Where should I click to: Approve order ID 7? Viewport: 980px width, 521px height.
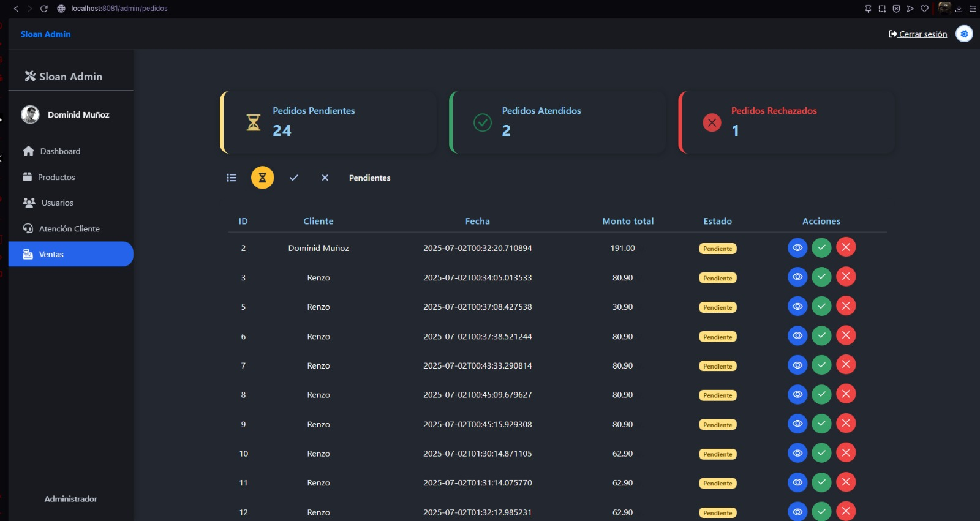tap(821, 365)
